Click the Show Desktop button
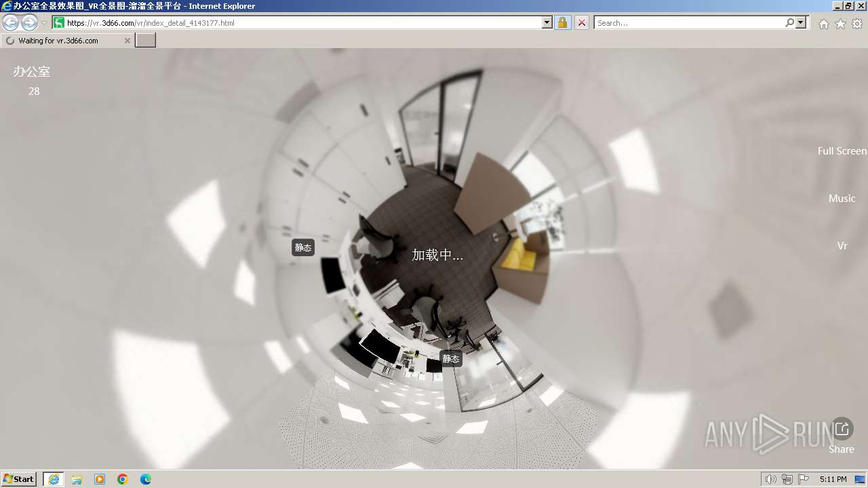Viewport: 868px width, 488px height. pos(861,479)
